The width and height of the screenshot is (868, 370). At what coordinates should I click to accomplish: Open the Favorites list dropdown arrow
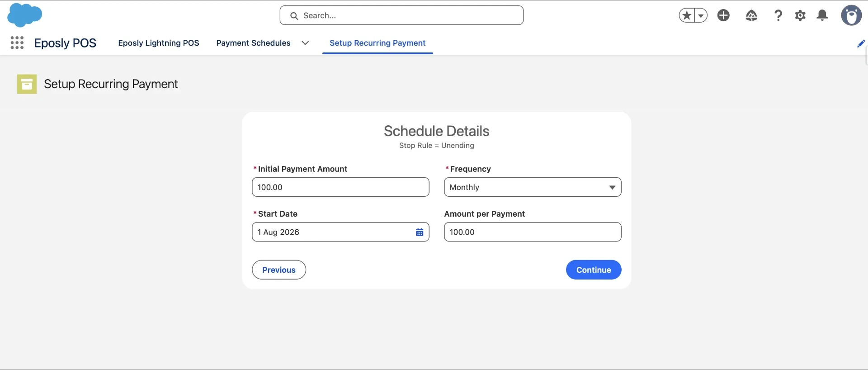point(701,15)
